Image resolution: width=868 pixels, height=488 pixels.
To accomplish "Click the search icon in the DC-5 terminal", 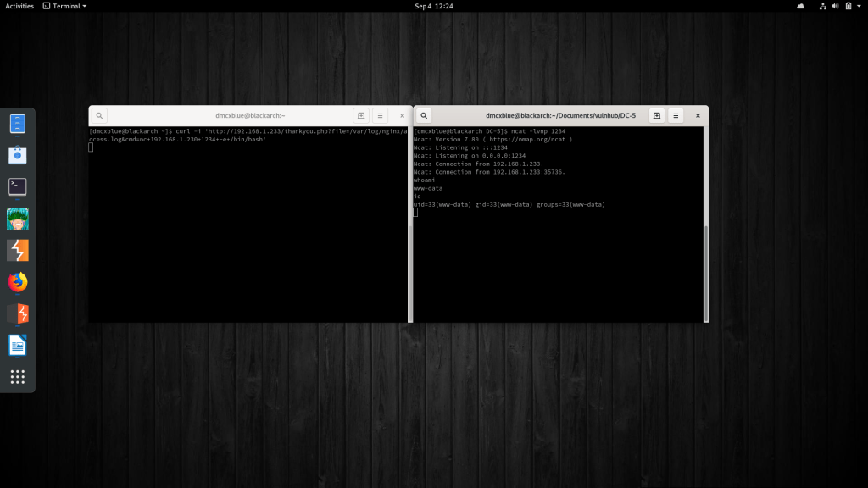I will coord(424,115).
